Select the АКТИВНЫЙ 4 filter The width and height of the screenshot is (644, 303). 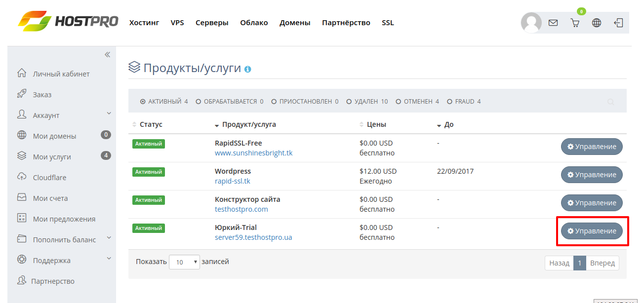click(164, 102)
